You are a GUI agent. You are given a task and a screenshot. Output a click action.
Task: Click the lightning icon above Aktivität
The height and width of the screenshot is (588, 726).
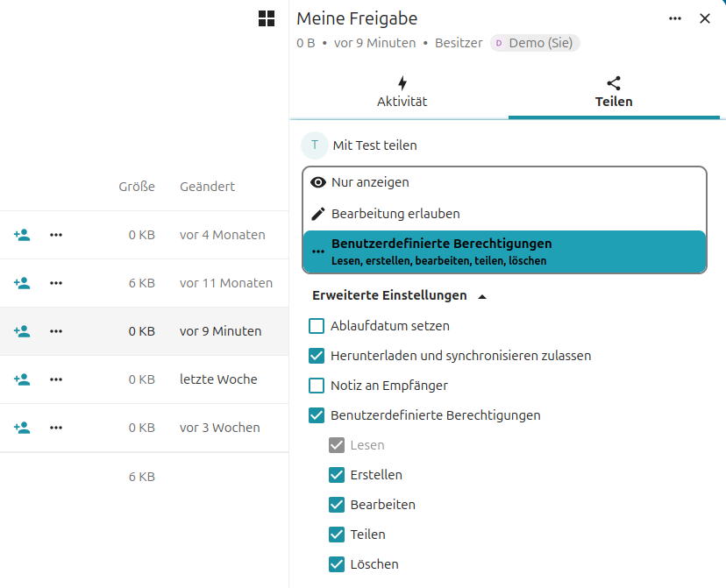(402, 82)
